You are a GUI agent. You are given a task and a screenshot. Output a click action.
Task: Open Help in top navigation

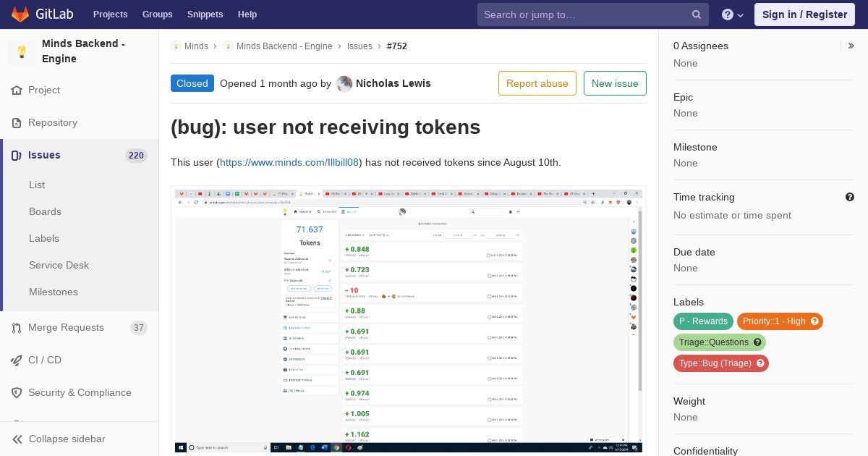tap(247, 14)
